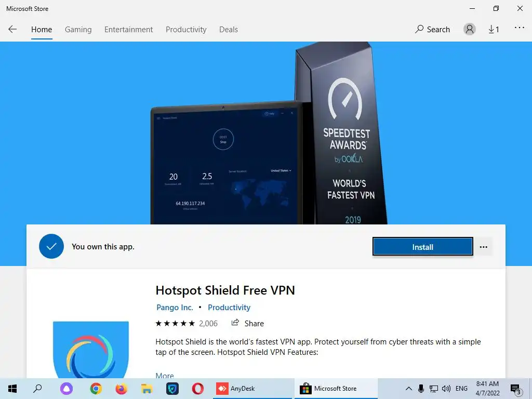Open the Deals tab
The width and height of the screenshot is (532, 399).
(229, 30)
